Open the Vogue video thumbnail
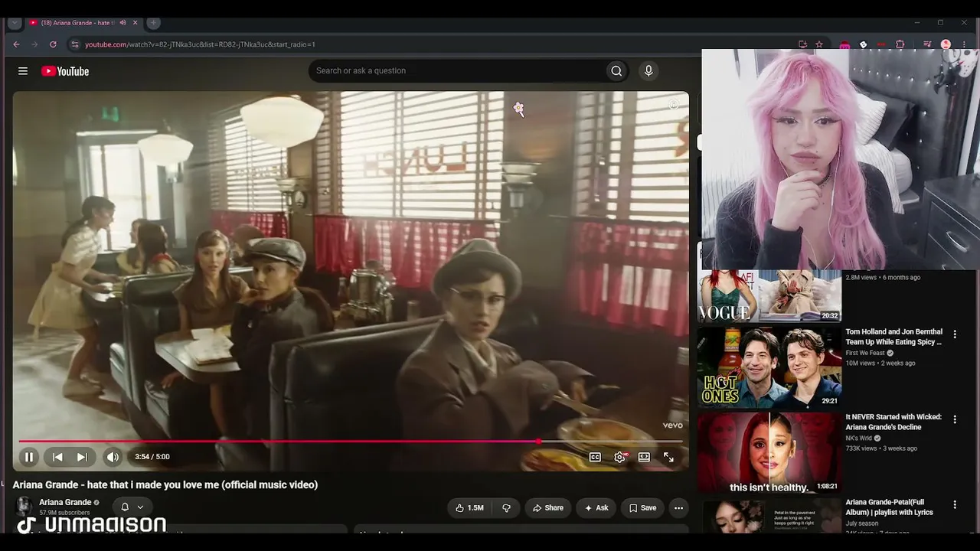 click(x=769, y=295)
